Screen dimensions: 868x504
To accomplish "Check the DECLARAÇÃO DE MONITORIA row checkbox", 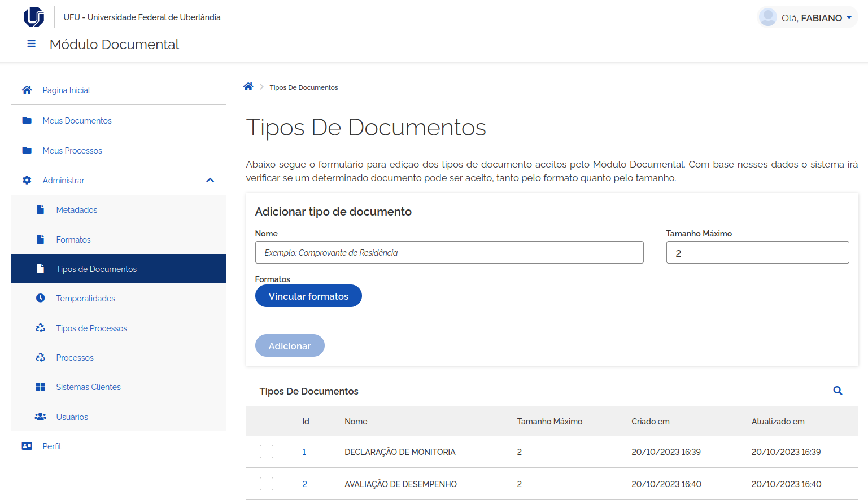I will pyautogui.click(x=267, y=452).
